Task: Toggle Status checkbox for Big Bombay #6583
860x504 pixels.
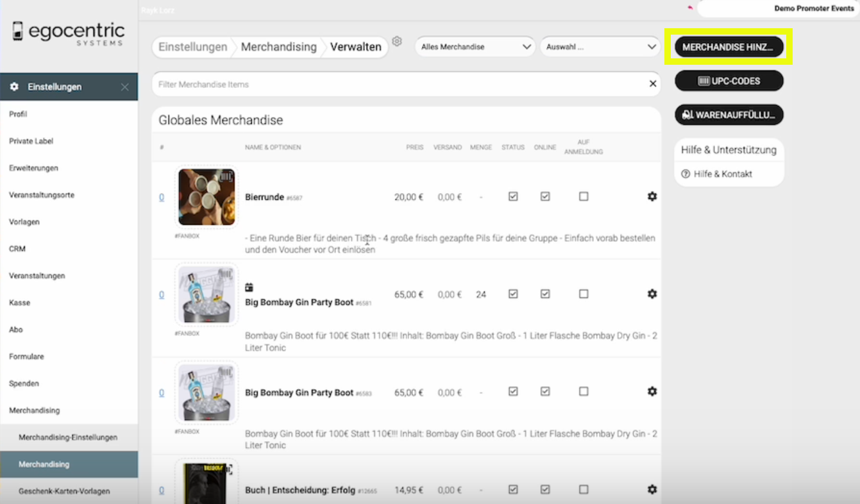Action: pyautogui.click(x=513, y=391)
